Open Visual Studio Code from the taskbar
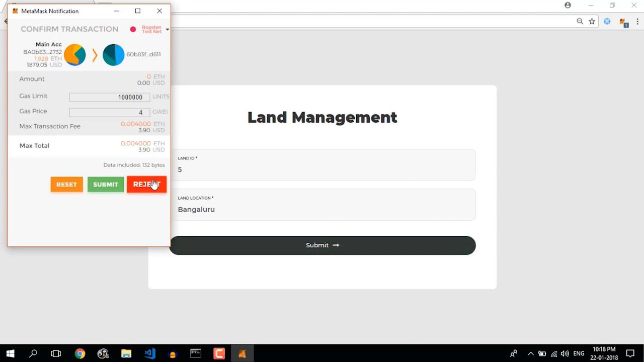644x362 pixels. (149, 354)
